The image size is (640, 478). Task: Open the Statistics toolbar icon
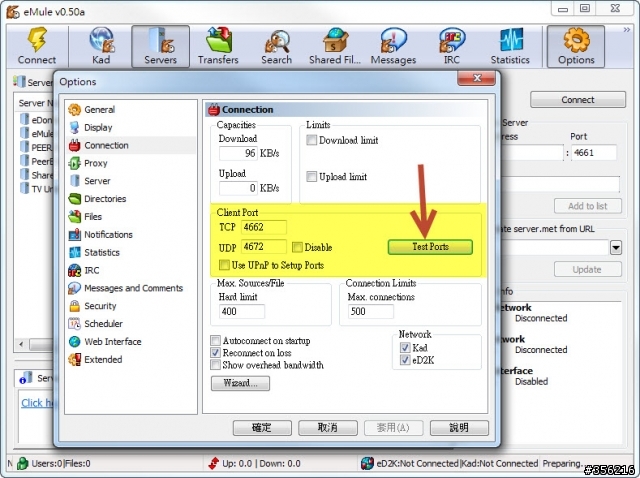click(510, 46)
